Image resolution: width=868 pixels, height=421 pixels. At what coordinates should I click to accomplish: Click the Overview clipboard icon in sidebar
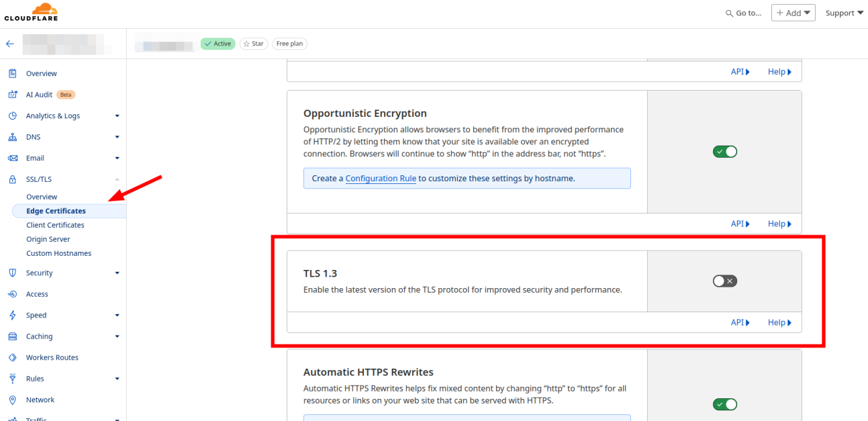(12, 73)
